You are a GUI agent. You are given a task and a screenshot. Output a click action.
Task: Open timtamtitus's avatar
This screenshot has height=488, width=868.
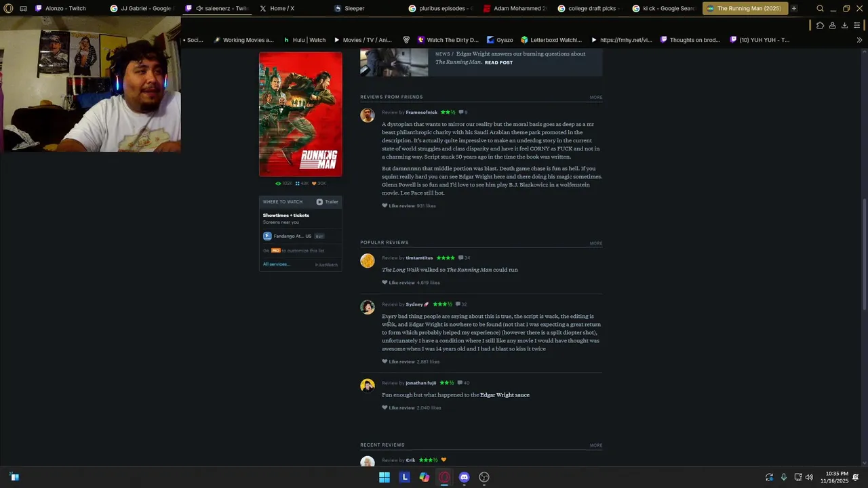[x=368, y=261]
